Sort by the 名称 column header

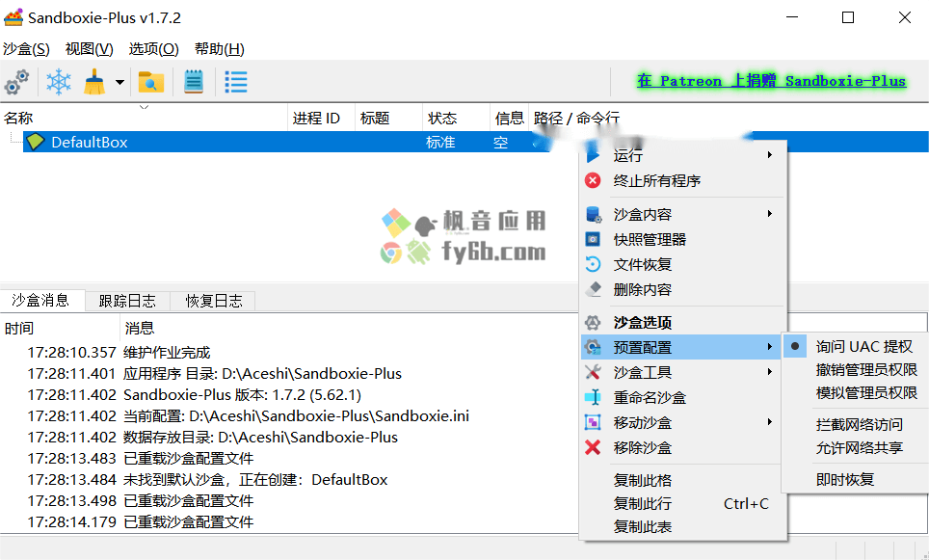[x=144, y=118]
